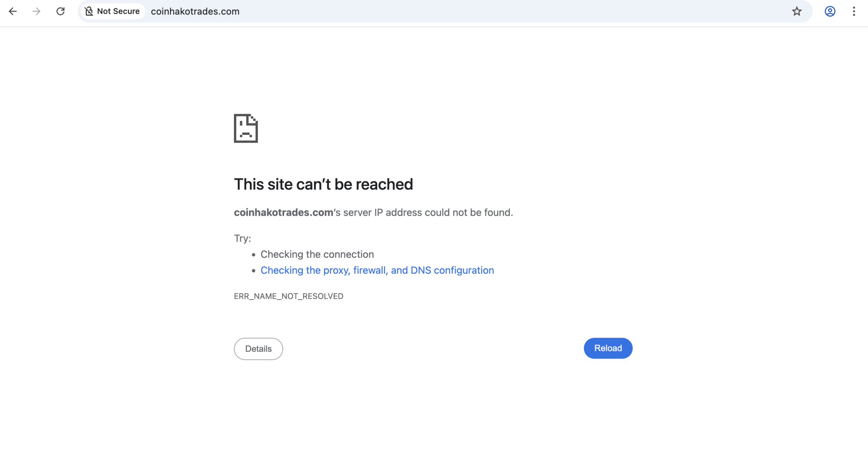Click the broken security shield icon
The height and width of the screenshot is (475, 868).
[x=89, y=11]
